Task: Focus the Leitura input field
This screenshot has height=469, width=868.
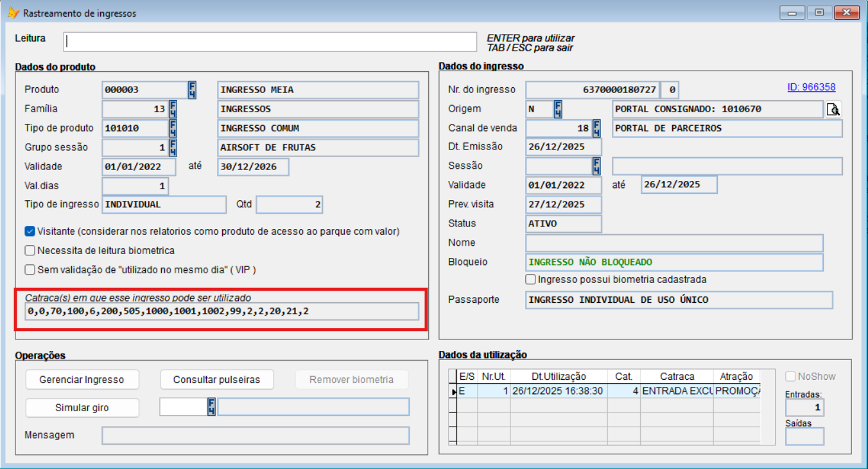Action: tap(270, 42)
